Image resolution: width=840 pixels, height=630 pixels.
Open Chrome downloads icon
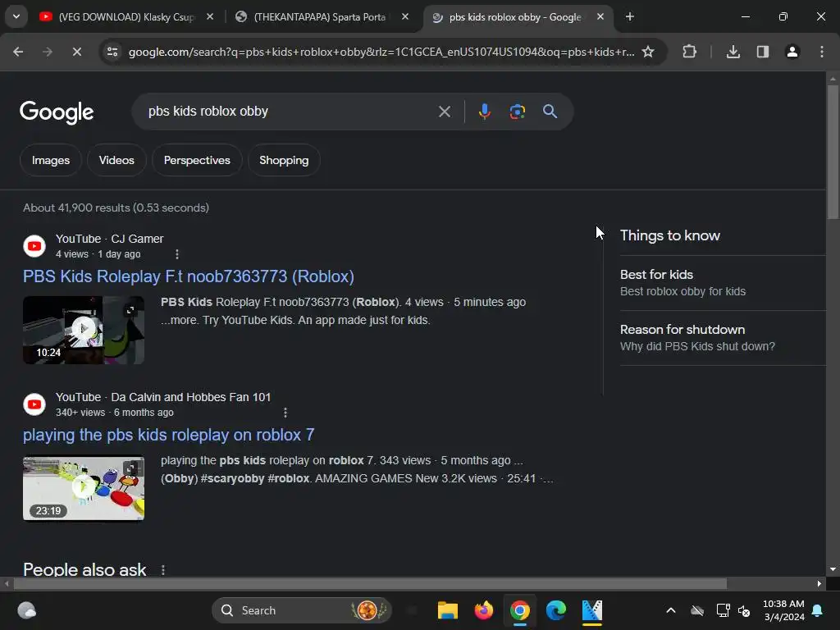pos(733,52)
